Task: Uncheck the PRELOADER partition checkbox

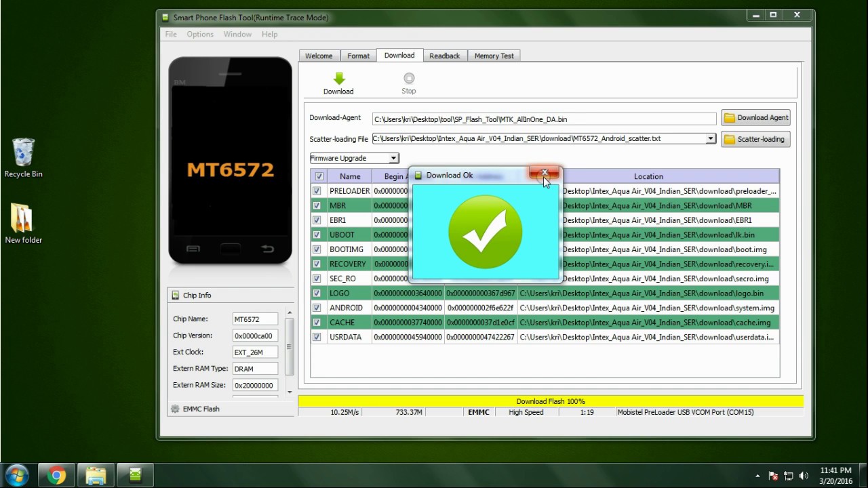Action: pyautogui.click(x=317, y=191)
